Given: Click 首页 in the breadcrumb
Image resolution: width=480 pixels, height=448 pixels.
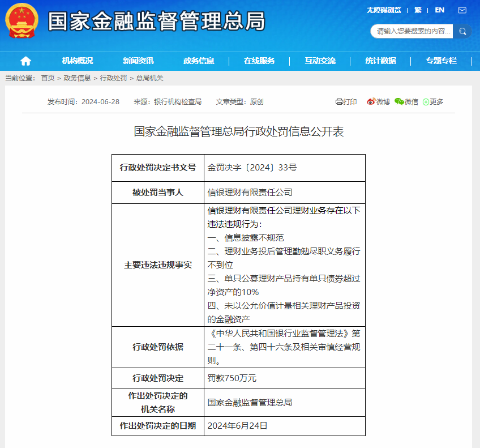Looking at the screenshot, I should pos(48,78).
